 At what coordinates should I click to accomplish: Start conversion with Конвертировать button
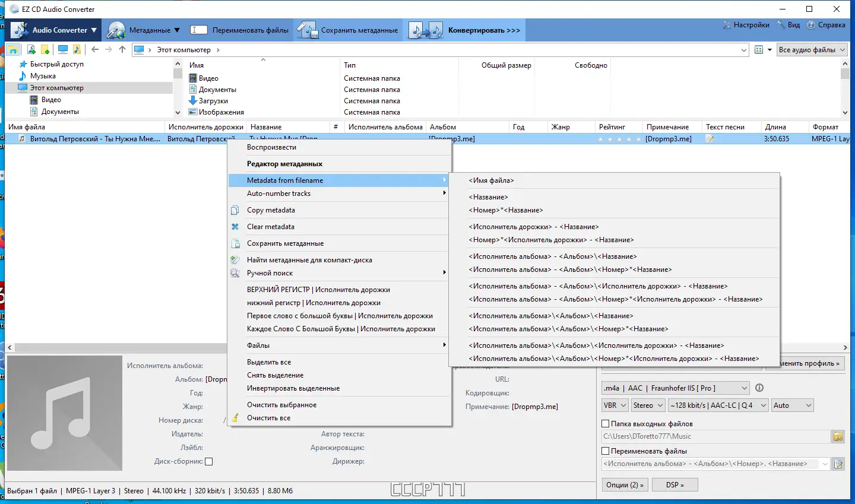click(465, 30)
